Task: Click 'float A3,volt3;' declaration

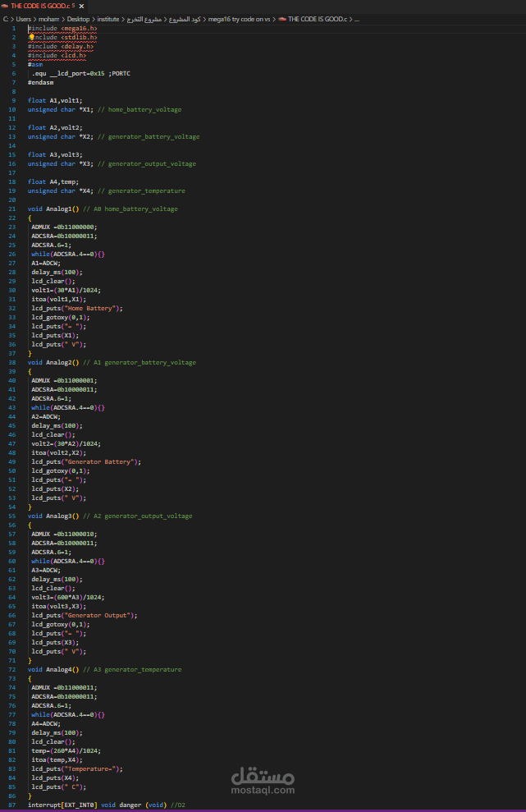Action: pyautogui.click(x=55, y=155)
